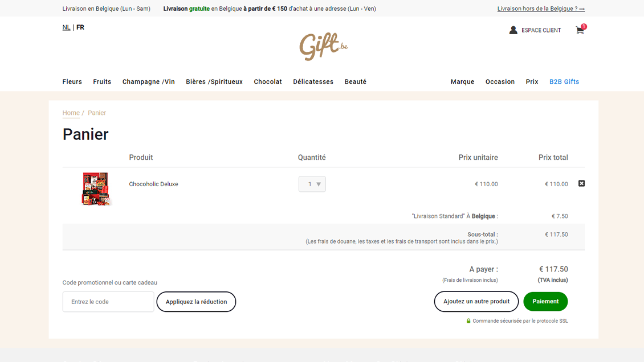
Task: Switch language to NL
Action: pyautogui.click(x=66, y=27)
